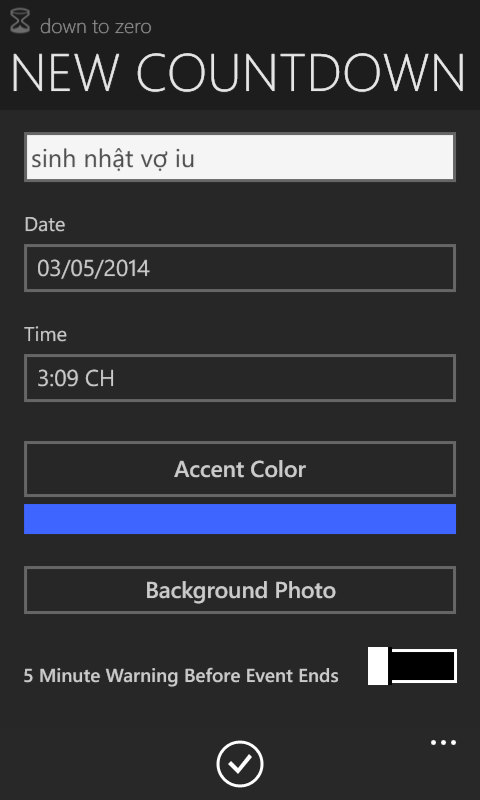Open the three-dot more options menu
The width and height of the screenshot is (480, 800).
coord(443,742)
